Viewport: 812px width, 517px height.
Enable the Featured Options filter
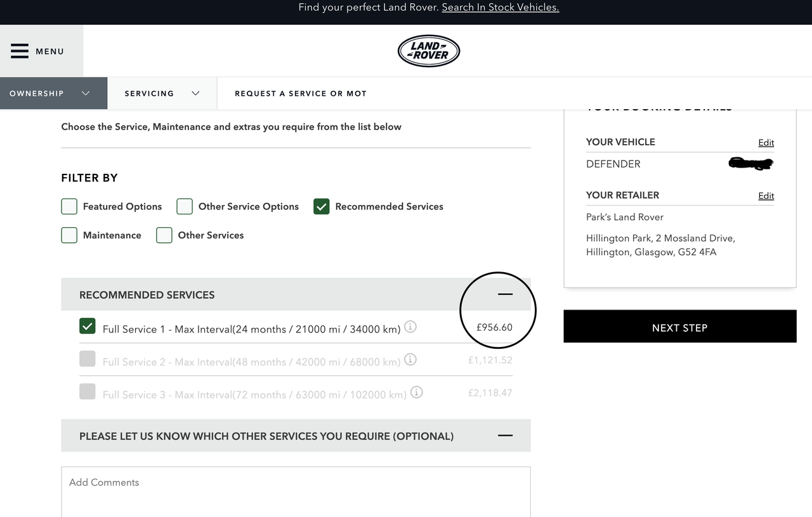click(x=69, y=206)
